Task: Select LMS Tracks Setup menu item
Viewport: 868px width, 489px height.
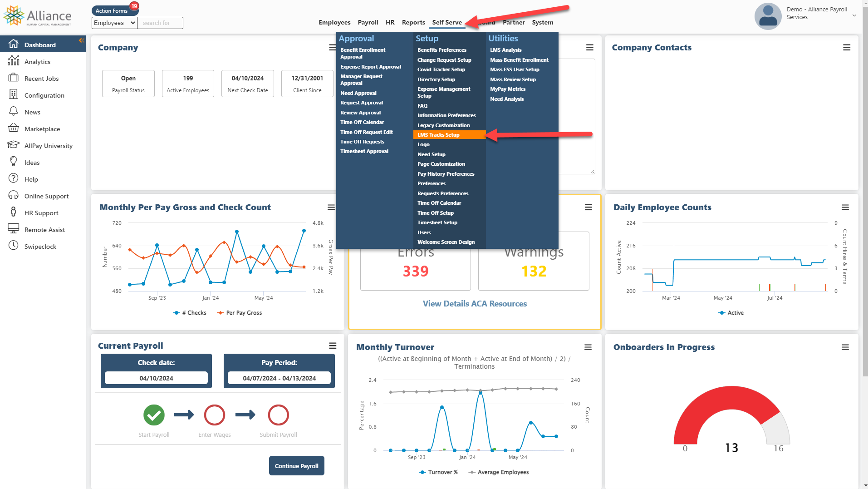Action: coord(449,135)
